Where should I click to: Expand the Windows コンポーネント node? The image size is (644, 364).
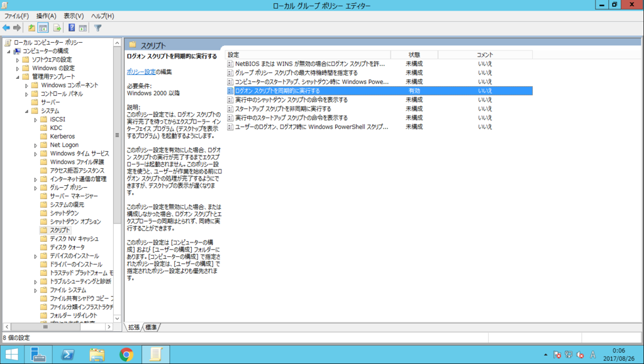pos(26,86)
